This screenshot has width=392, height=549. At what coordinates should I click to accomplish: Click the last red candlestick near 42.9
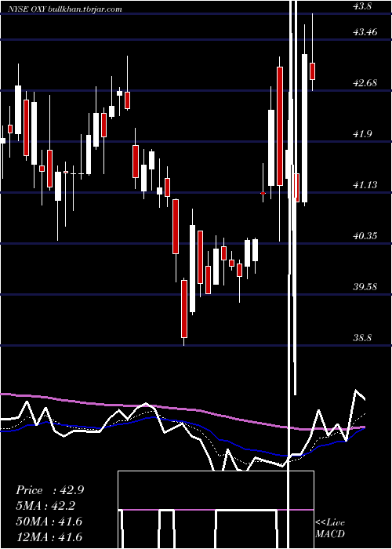click(x=312, y=71)
